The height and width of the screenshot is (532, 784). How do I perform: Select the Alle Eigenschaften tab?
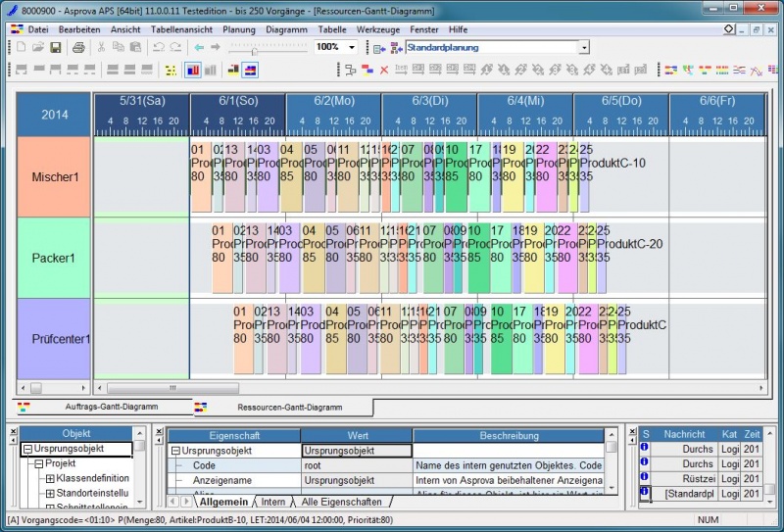coord(343,502)
